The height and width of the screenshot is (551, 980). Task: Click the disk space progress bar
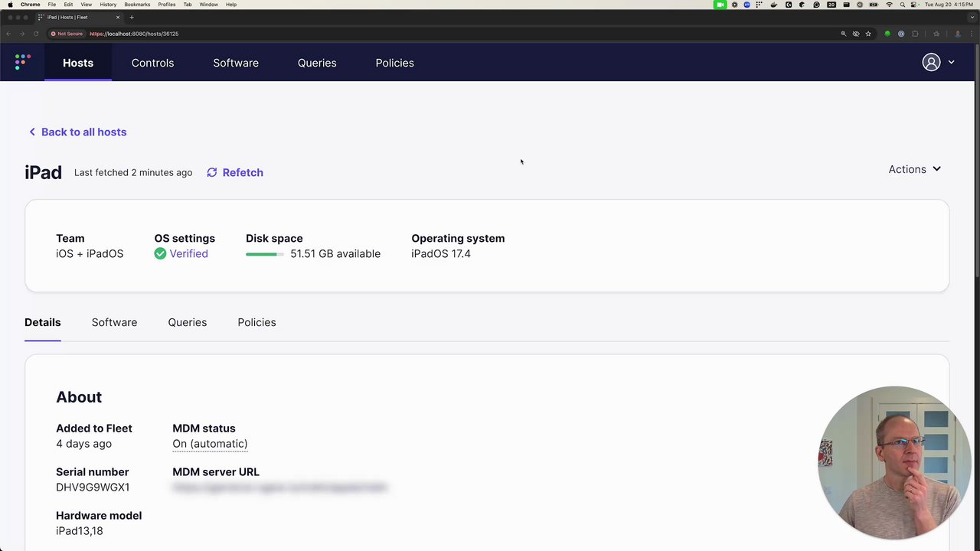[x=265, y=254]
